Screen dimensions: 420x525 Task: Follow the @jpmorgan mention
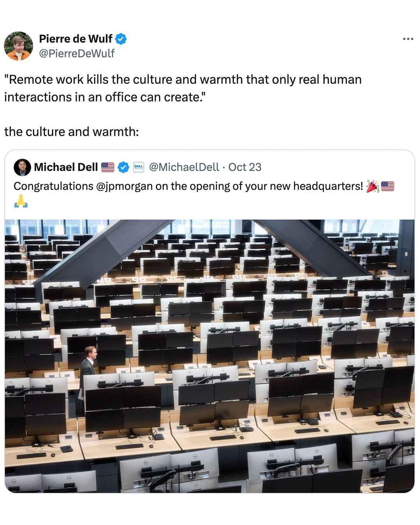click(124, 186)
